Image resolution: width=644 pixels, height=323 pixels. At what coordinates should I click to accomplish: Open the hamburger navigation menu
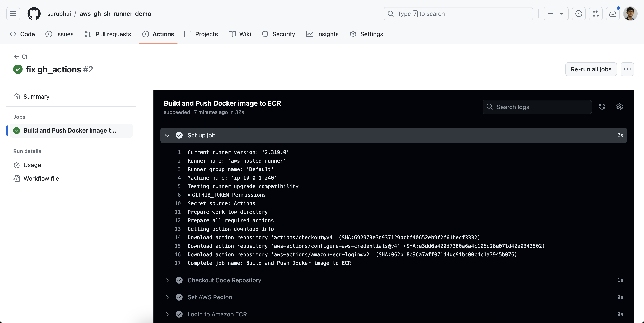[13, 13]
